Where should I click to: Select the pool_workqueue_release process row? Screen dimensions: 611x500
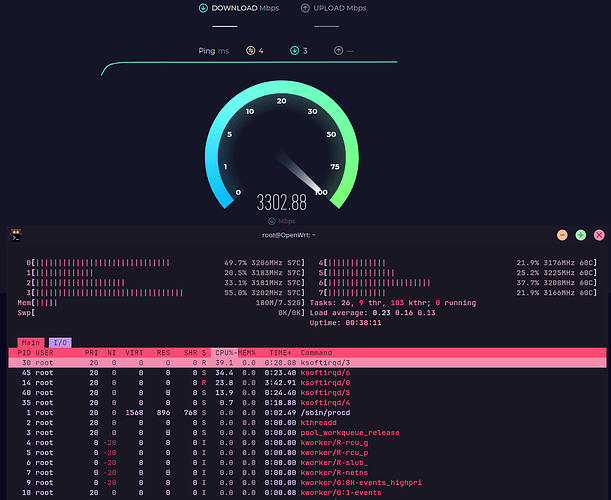tap(307, 433)
